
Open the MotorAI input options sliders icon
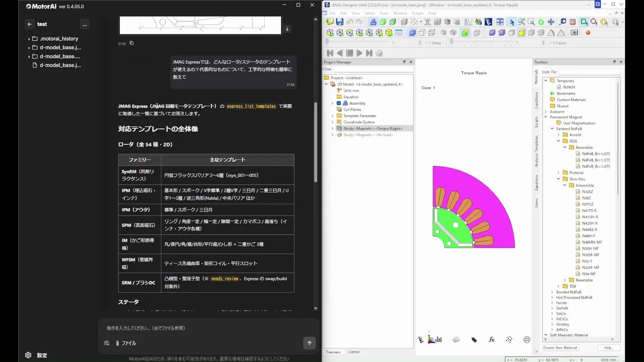click(106, 343)
